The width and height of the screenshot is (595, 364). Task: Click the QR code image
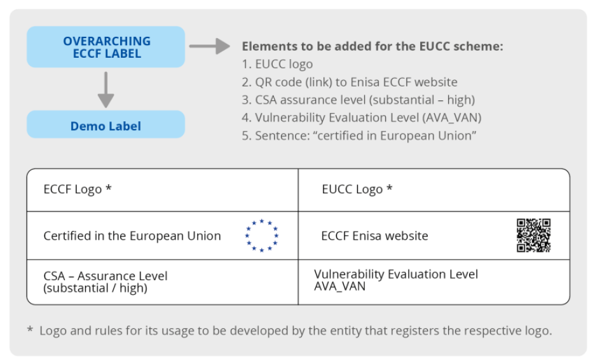[x=533, y=236]
